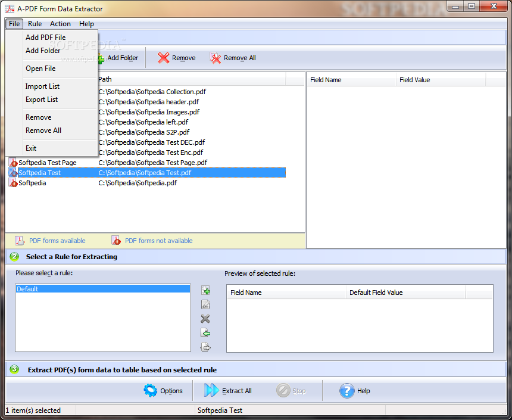The height and width of the screenshot is (420, 512).
Task: Click the PDF forms not available legend icon
Action: tap(116, 241)
